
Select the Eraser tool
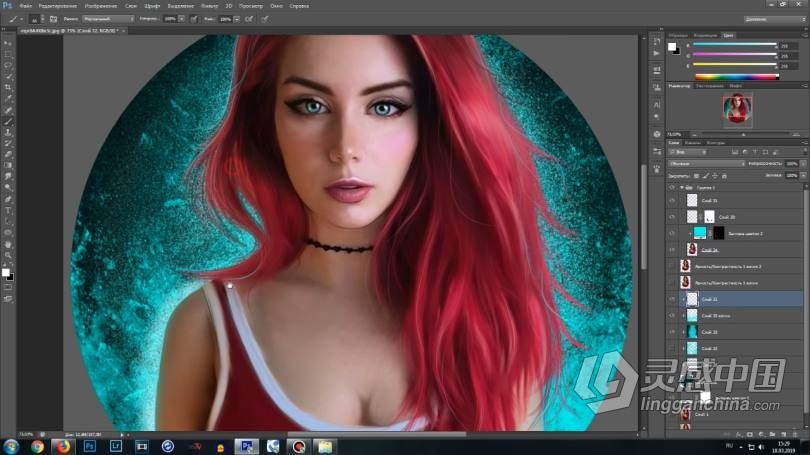pyautogui.click(x=8, y=154)
